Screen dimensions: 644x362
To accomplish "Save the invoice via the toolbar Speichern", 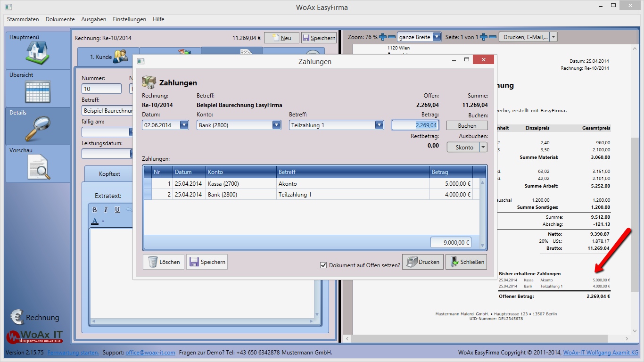I will pos(319,38).
